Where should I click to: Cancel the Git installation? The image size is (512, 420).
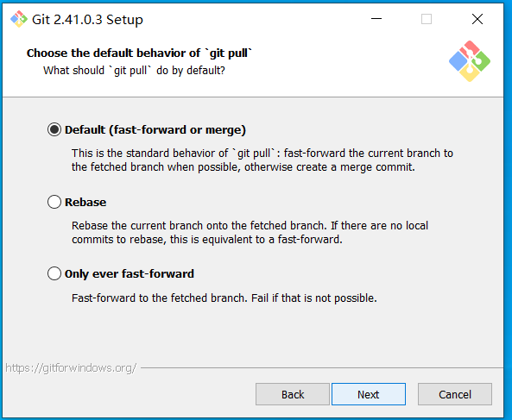click(x=455, y=394)
